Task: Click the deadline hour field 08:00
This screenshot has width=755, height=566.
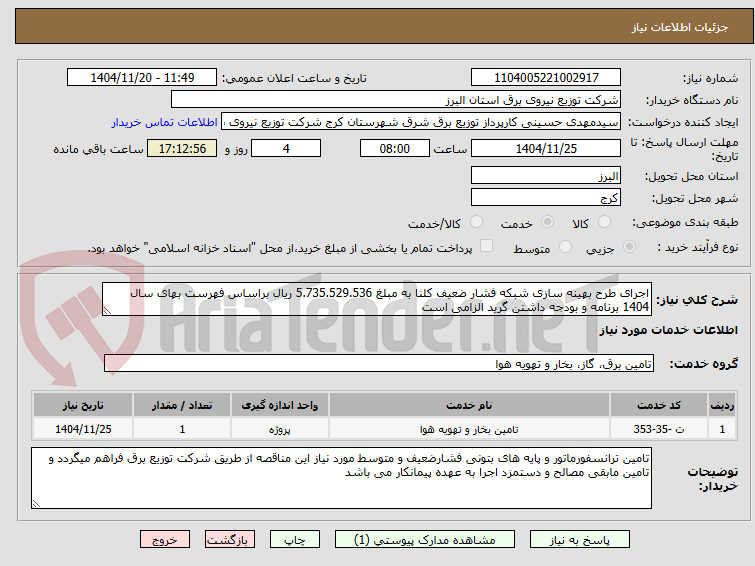Action: (x=395, y=148)
